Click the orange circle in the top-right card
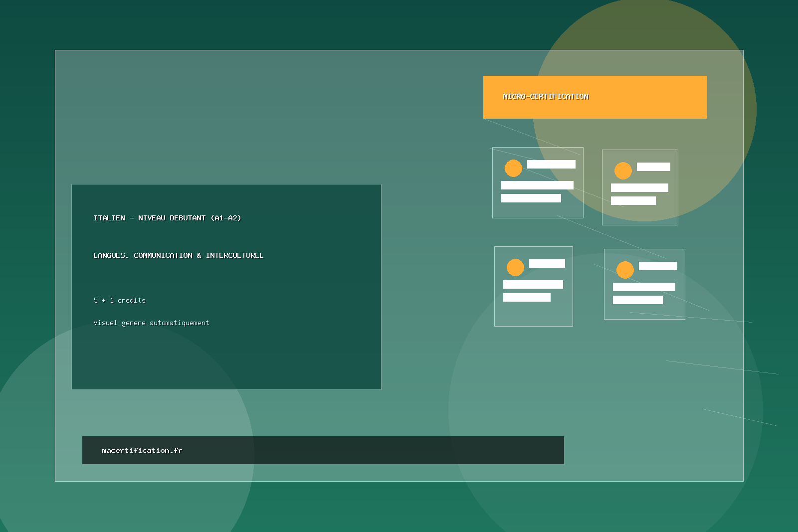Viewport: 798px width, 532px height. [623, 171]
